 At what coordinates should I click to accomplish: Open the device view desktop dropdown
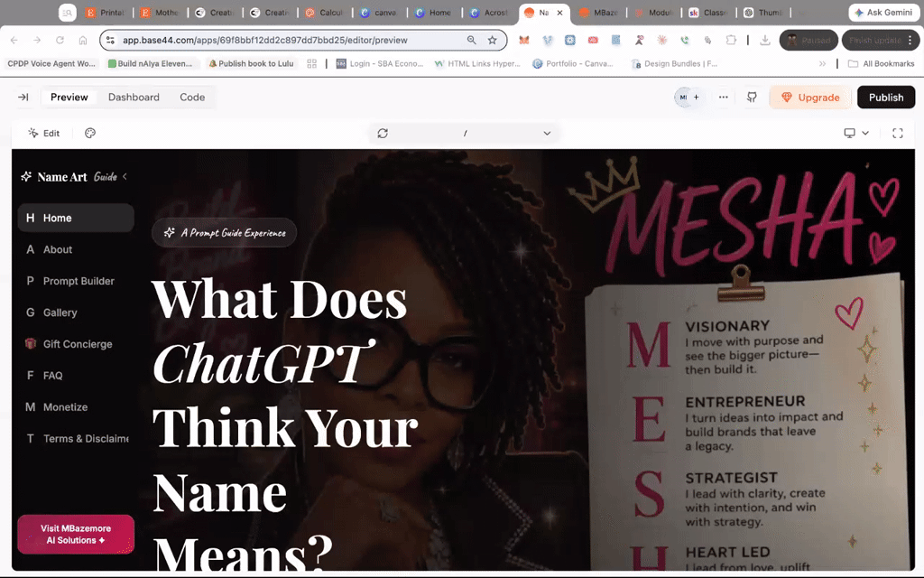click(x=856, y=134)
